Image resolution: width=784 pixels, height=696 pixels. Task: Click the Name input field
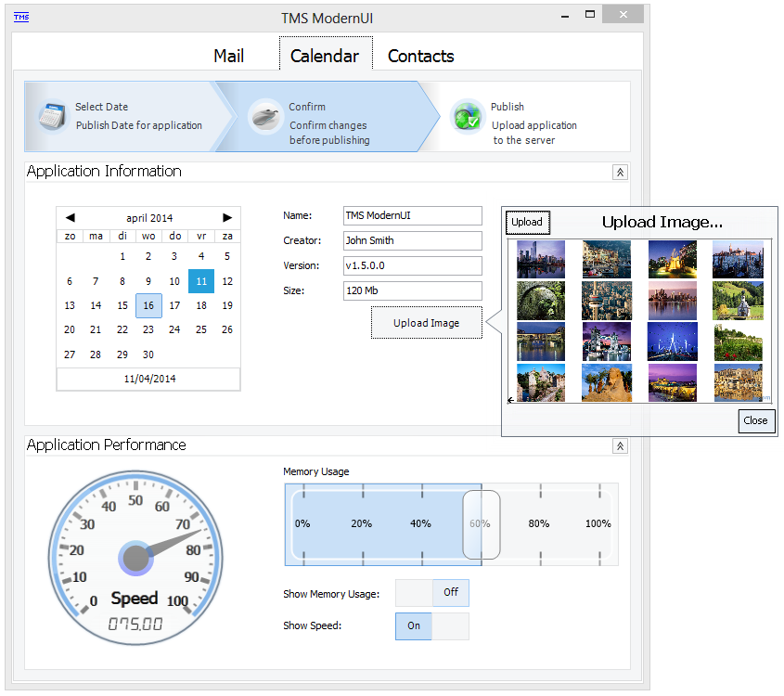(x=413, y=216)
